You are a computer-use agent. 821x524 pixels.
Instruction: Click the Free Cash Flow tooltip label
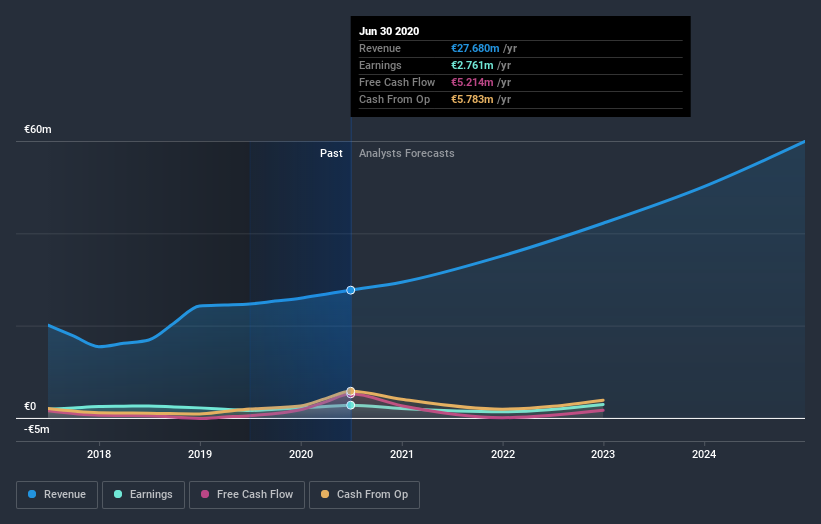[x=397, y=82]
